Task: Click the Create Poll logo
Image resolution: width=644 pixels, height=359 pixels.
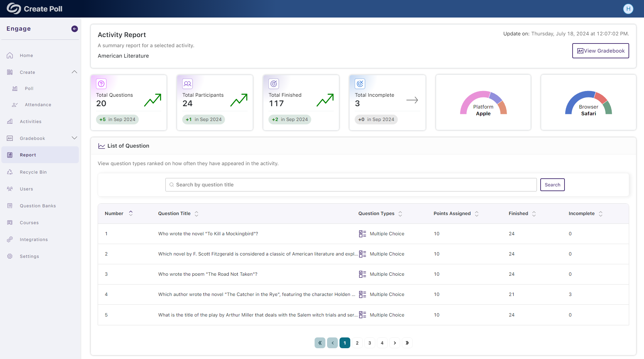Action: 35,9
